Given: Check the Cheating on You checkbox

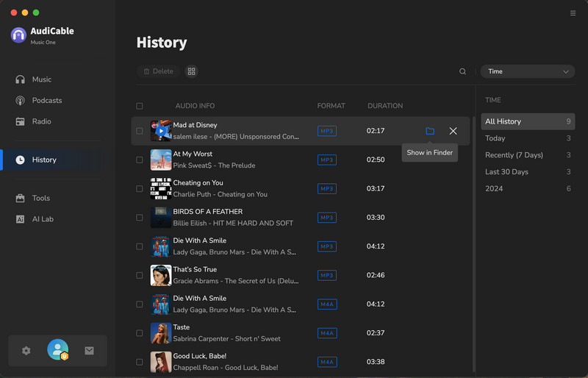Looking at the screenshot, I should 140,188.
